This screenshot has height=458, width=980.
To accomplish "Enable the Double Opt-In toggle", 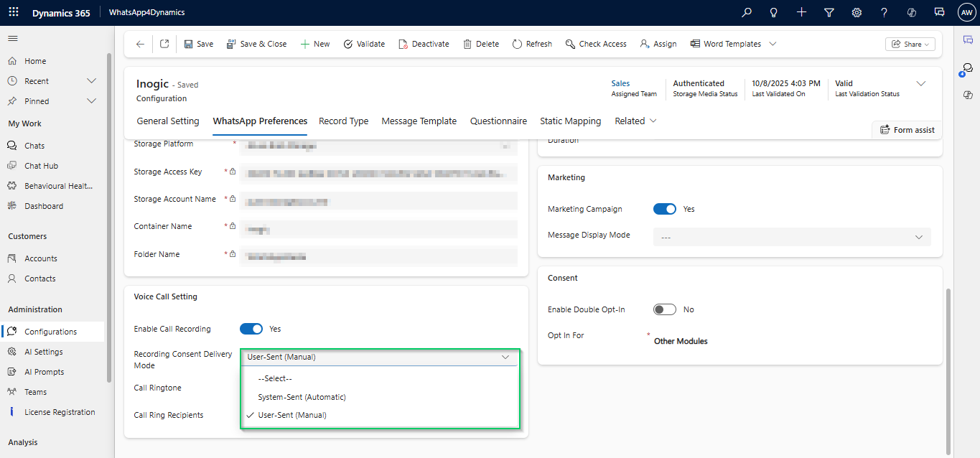I will click(x=665, y=309).
